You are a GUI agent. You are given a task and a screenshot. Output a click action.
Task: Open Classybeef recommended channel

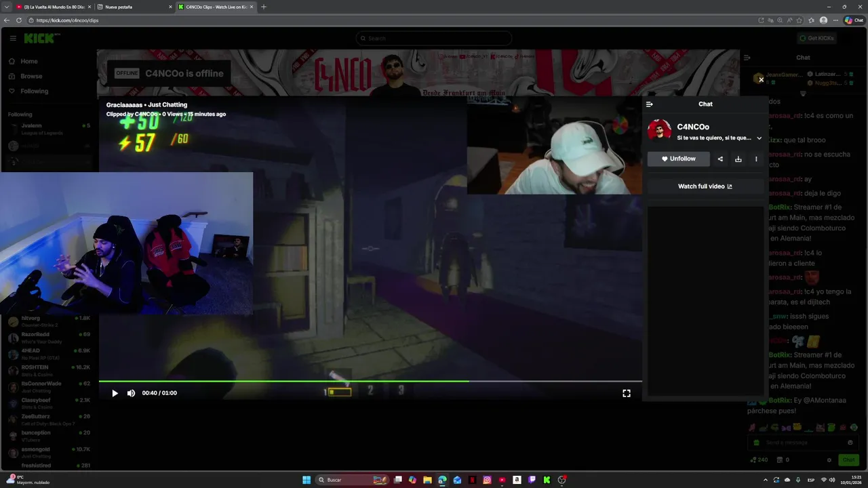[x=47, y=403]
